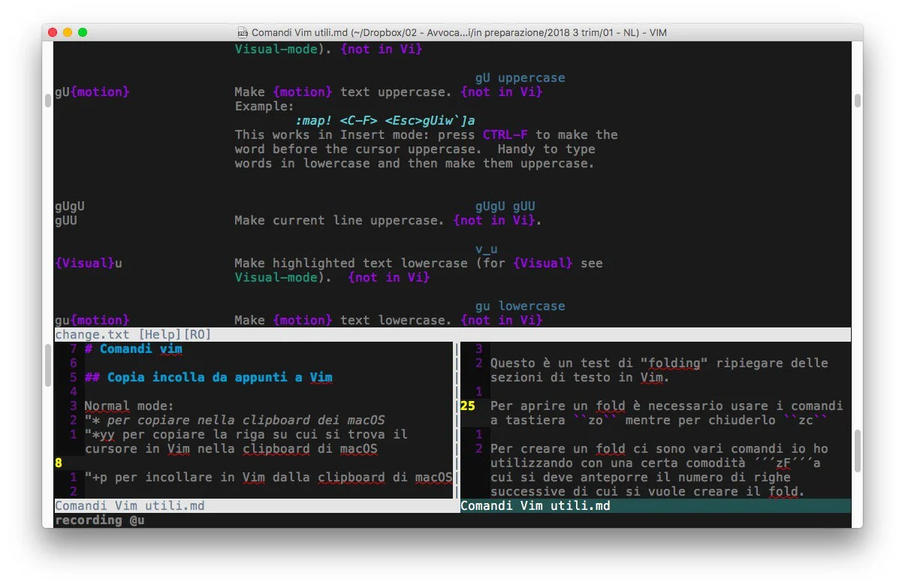Click the highlighted 'CTRL-F' key text
The image size is (905, 588).
[505, 135]
